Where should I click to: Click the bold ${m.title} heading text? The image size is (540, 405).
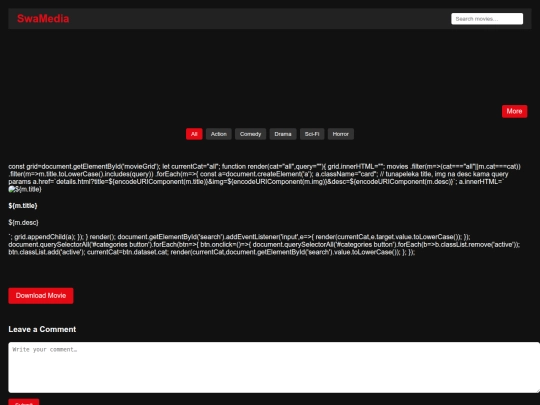coord(23,206)
